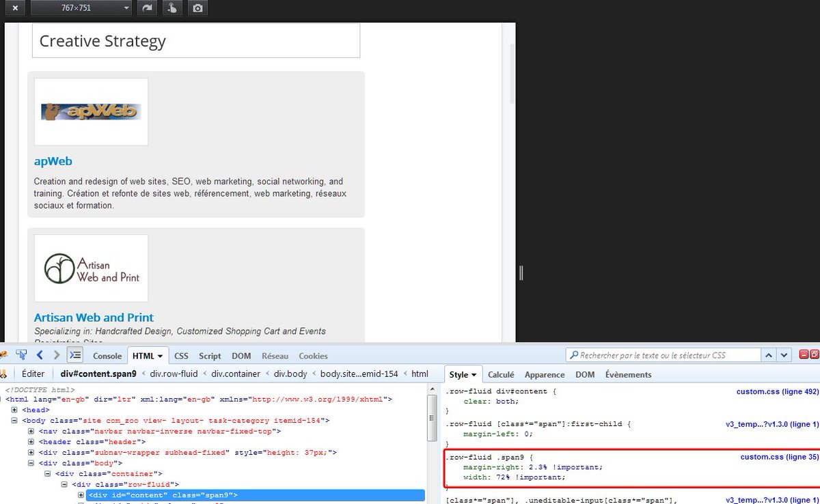Click the apWeb logo thumbnail

point(91,111)
